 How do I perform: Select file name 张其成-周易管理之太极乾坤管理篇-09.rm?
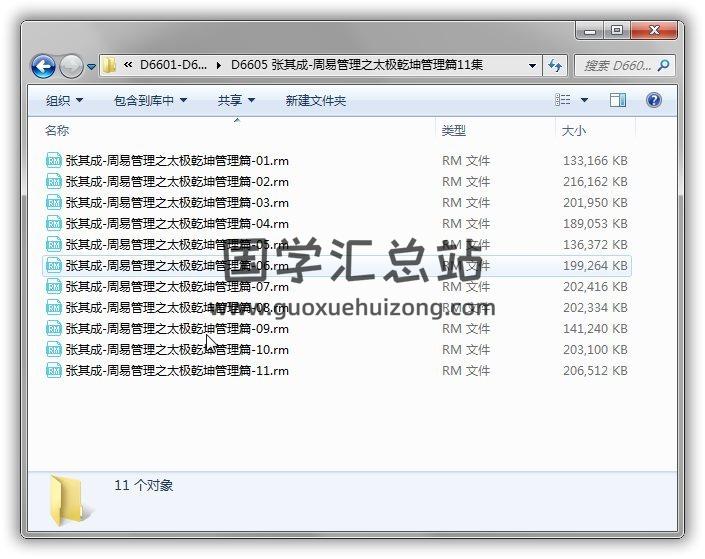coord(177,329)
